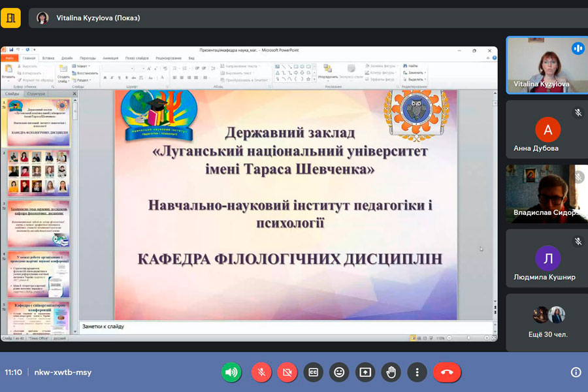The image size is (588, 392).
Task: Switch to the 'Структура' pane tab
Action: coord(37,94)
